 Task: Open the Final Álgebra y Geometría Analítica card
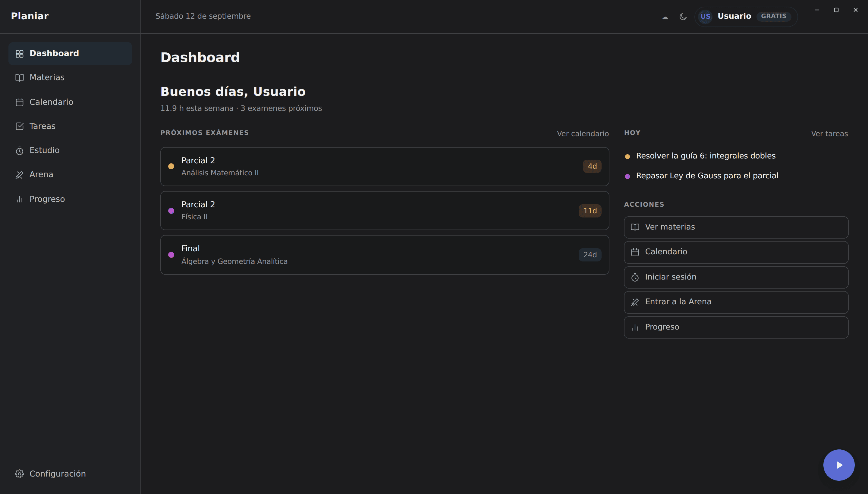(x=385, y=255)
